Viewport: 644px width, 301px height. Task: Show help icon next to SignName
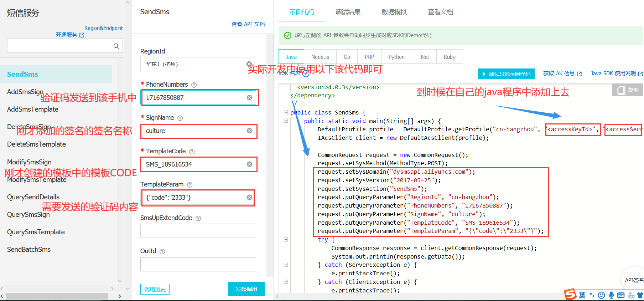(x=180, y=118)
